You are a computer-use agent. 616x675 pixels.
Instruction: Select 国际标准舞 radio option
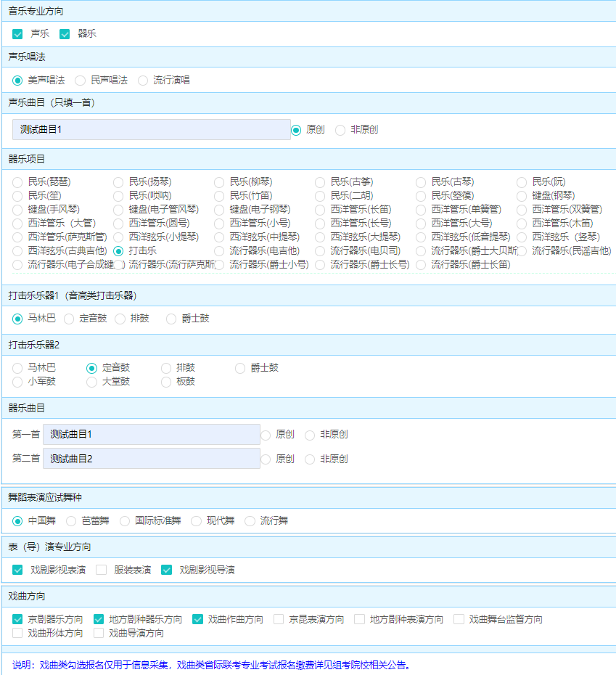125,521
